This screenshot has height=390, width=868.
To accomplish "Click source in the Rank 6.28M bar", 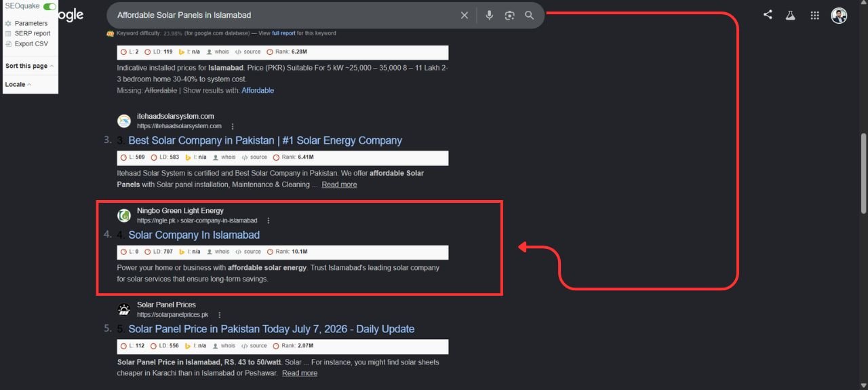I will (248, 52).
